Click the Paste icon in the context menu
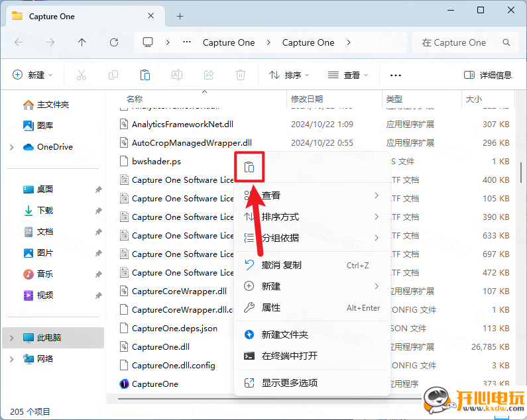527x420 pixels. click(x=249, y=167)
